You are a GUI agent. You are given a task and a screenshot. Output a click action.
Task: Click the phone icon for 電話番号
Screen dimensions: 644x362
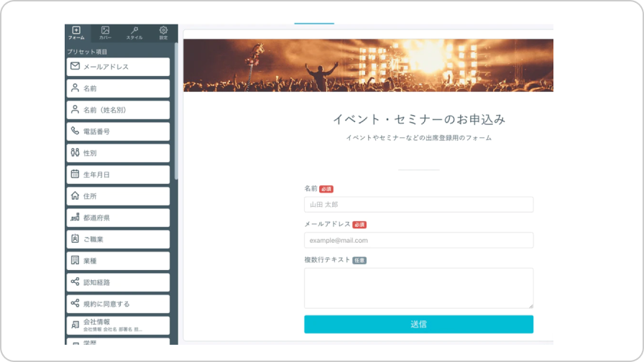(x=75, y=131)
